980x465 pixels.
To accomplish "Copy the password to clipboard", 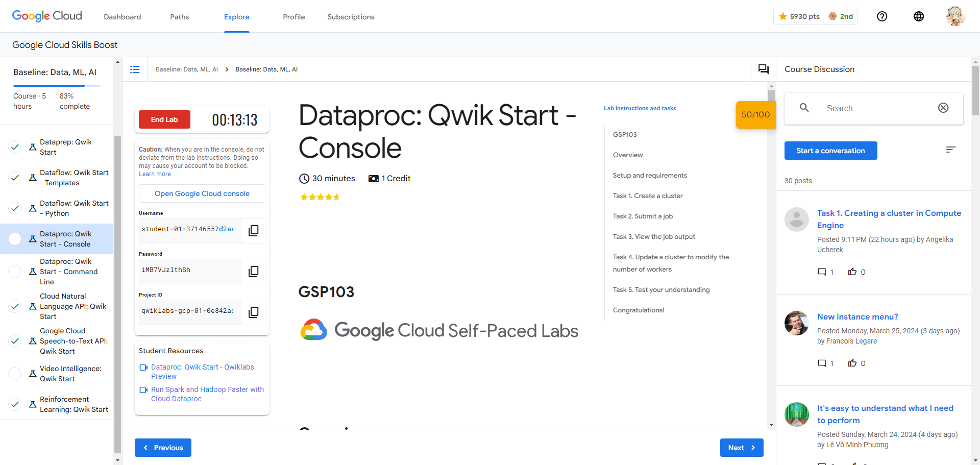I will [x=254, y=272].
